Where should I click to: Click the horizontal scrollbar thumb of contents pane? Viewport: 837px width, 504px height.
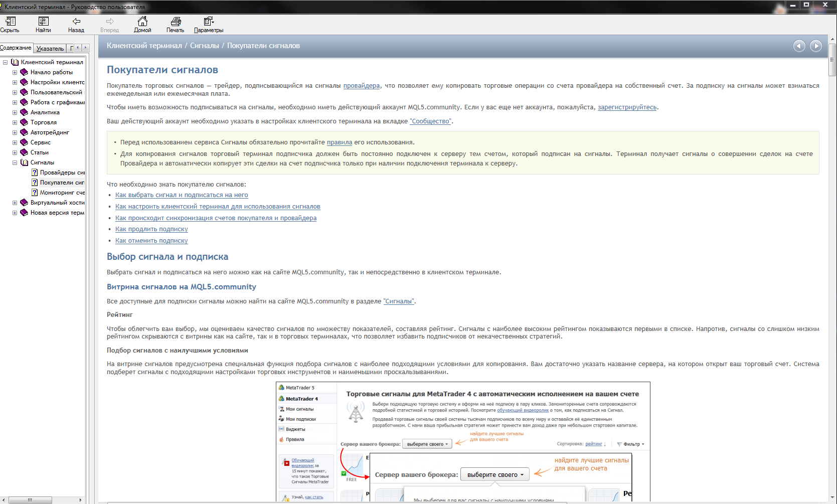tap(30, 500)
